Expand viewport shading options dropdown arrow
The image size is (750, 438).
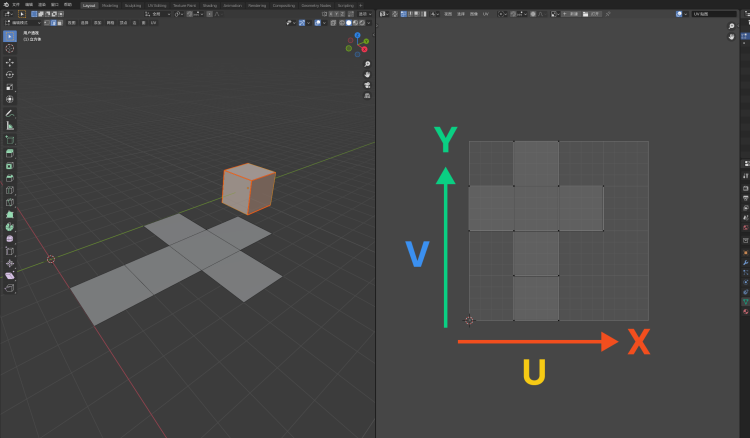pyautogui.click(x=369, y=22)
